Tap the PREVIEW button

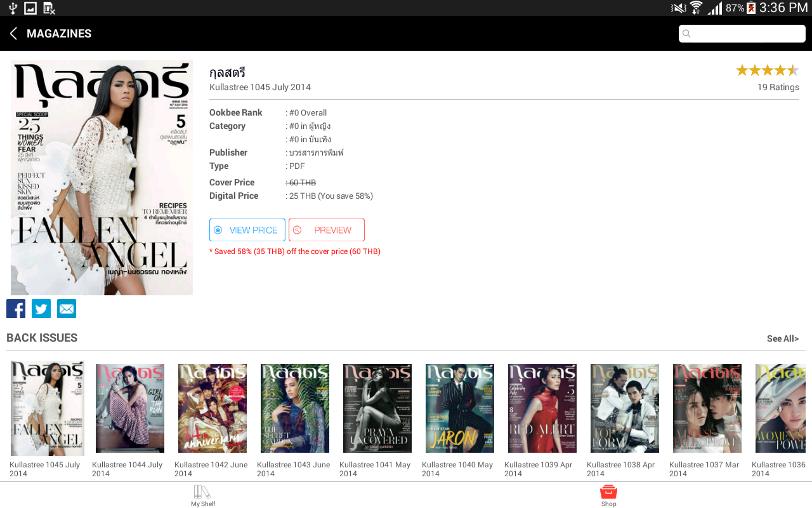[x=327, y=230]
